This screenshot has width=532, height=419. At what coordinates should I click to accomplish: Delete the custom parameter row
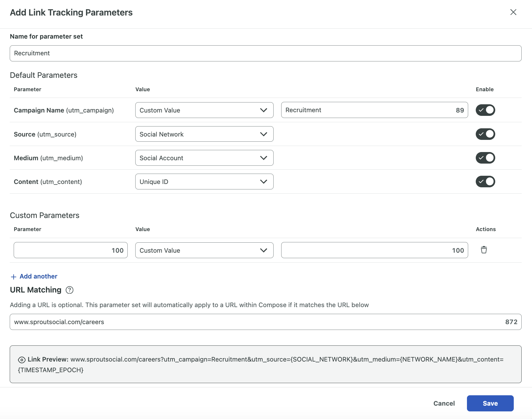(x=484, y=250)
